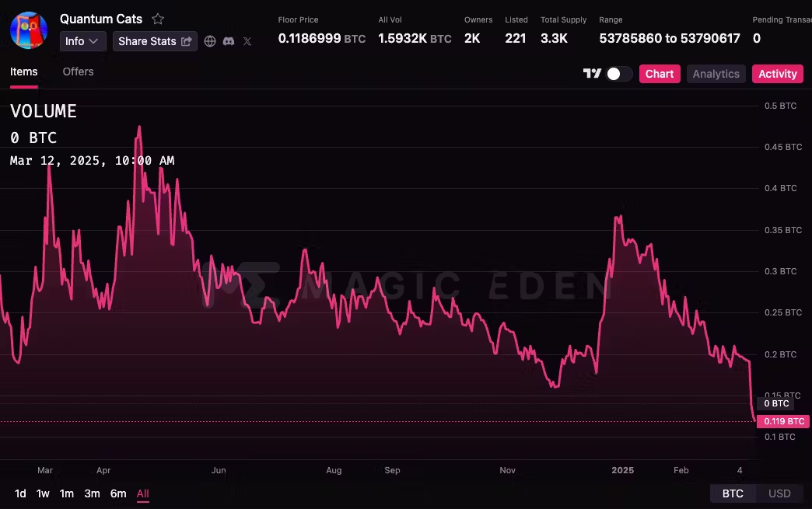
Task: Click the TradingView logo icon
Action: coord(592,74)
